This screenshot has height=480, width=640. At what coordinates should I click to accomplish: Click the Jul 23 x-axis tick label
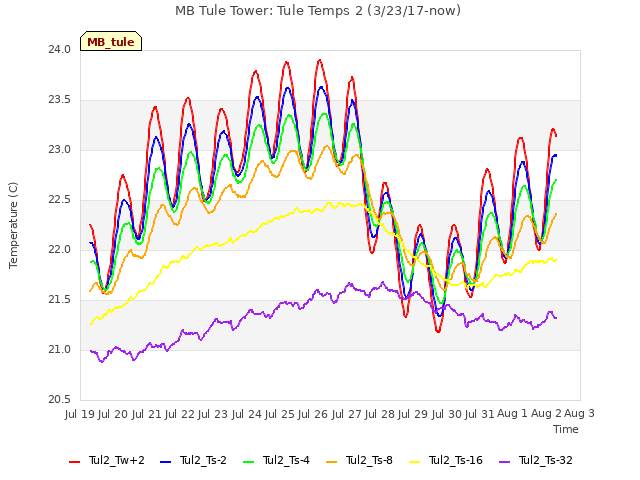pyautogui.click(x=213, y=414)
